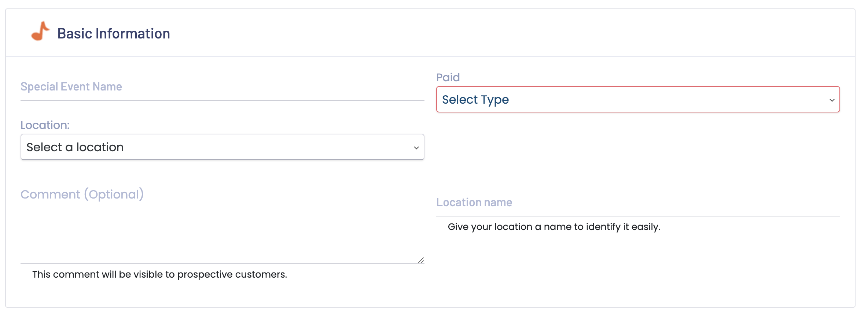Open the Select a location dropdown
The image size is (868, 315).
(222, 147)
